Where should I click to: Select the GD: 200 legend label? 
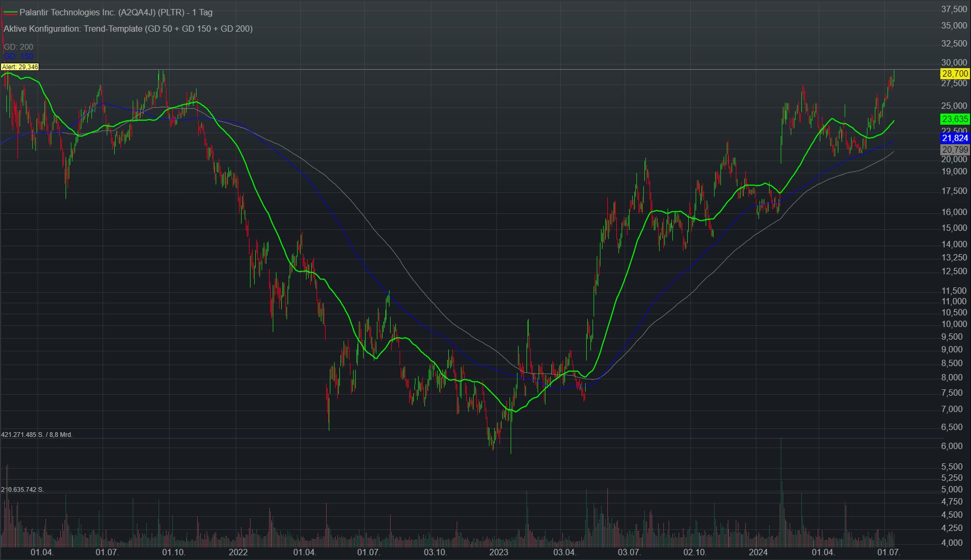pos(19,47)
